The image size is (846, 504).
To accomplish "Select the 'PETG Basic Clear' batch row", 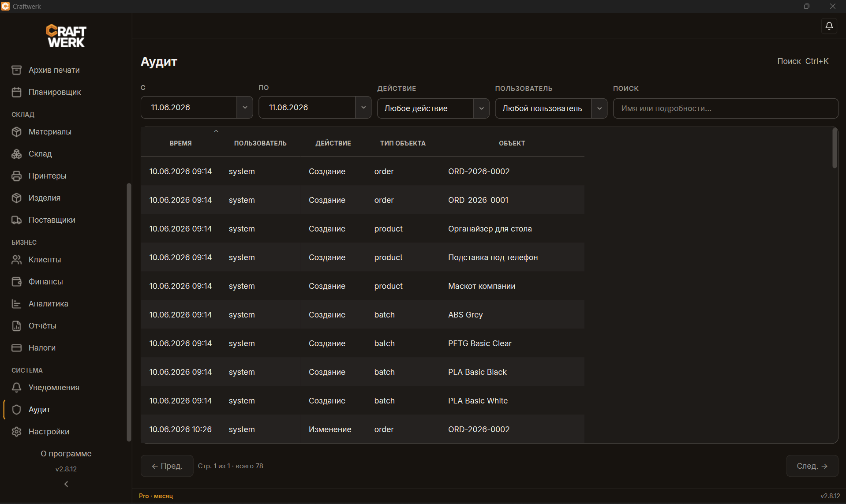I will point(363,343).
